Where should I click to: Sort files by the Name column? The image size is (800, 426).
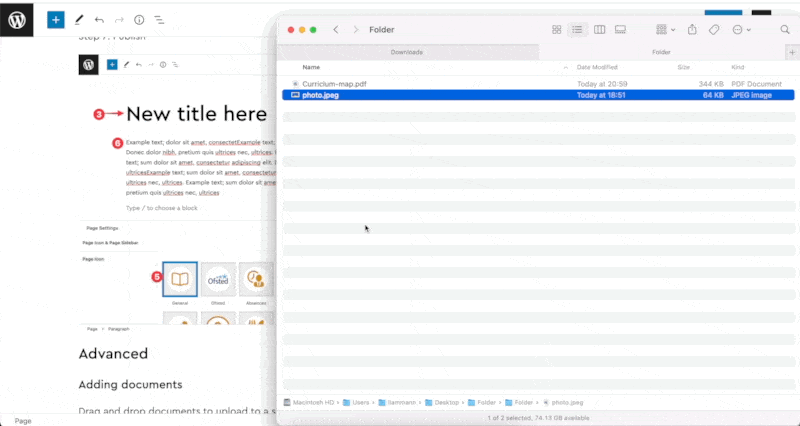tap(311, 67)
